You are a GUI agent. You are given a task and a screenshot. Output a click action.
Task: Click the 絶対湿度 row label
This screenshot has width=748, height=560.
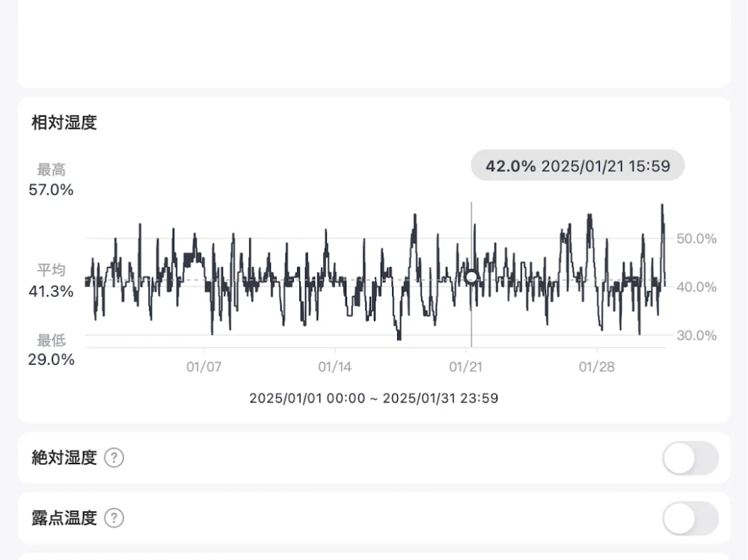(x=64, y=458)
